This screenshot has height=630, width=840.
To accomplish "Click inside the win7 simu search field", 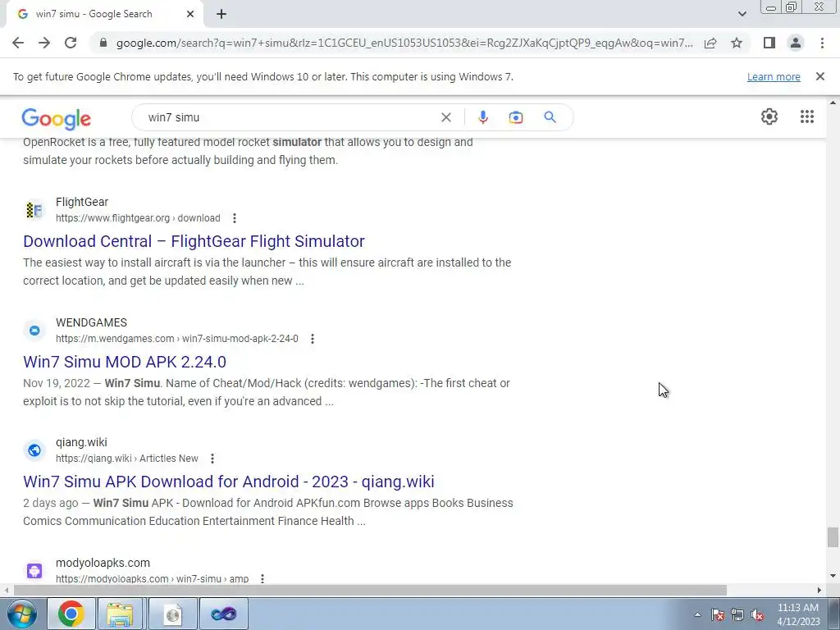I will pyautogui.click(x=290, y=117).
